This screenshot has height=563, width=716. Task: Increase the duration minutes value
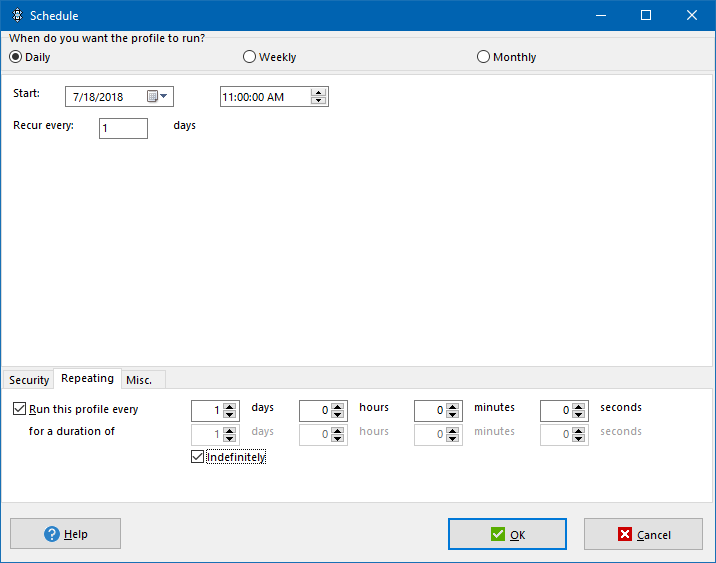pos(453,431)
